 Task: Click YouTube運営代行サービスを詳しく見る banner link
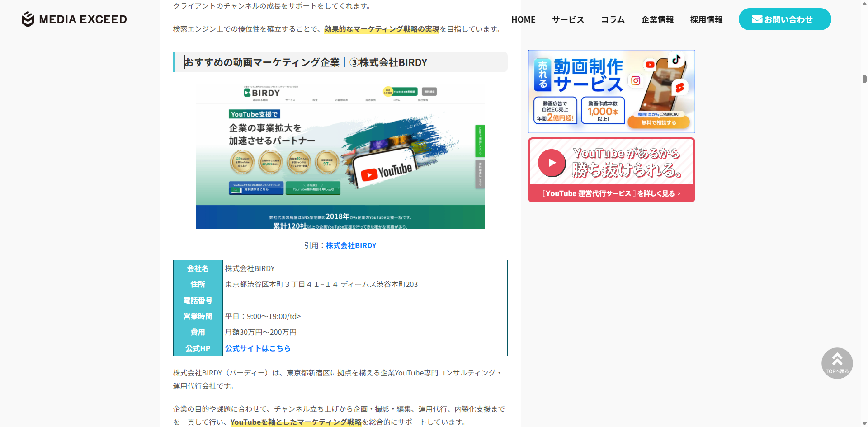pos(611,193)
